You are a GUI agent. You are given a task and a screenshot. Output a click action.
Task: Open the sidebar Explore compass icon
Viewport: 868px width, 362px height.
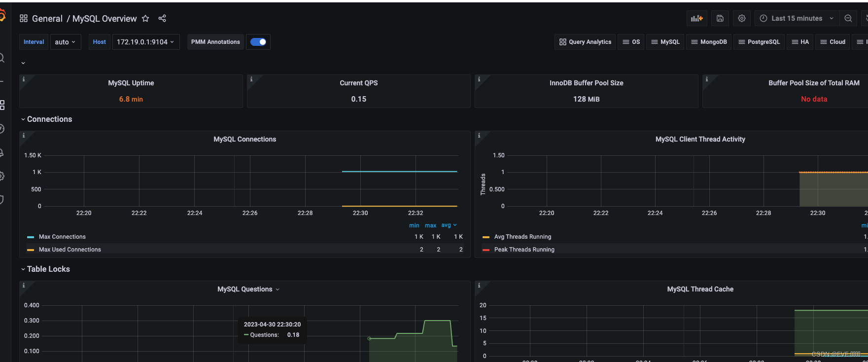(2, 129)
